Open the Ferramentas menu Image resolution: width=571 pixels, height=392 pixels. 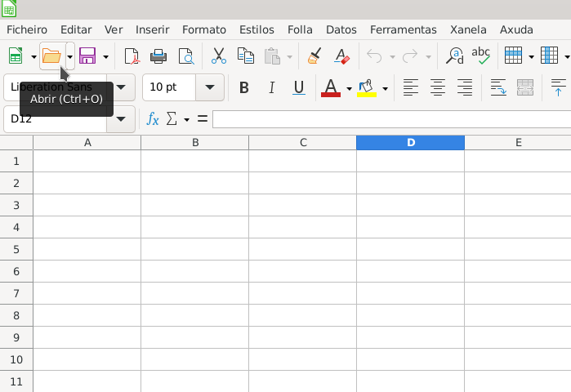(x=404, y=29)
